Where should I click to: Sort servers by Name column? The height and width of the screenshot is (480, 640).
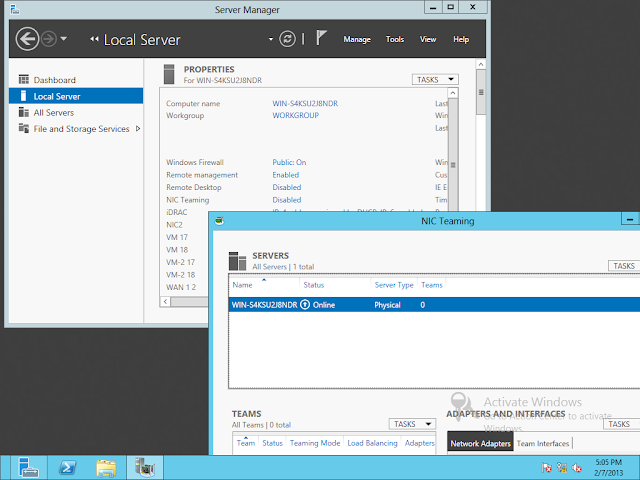pos(242,285)
